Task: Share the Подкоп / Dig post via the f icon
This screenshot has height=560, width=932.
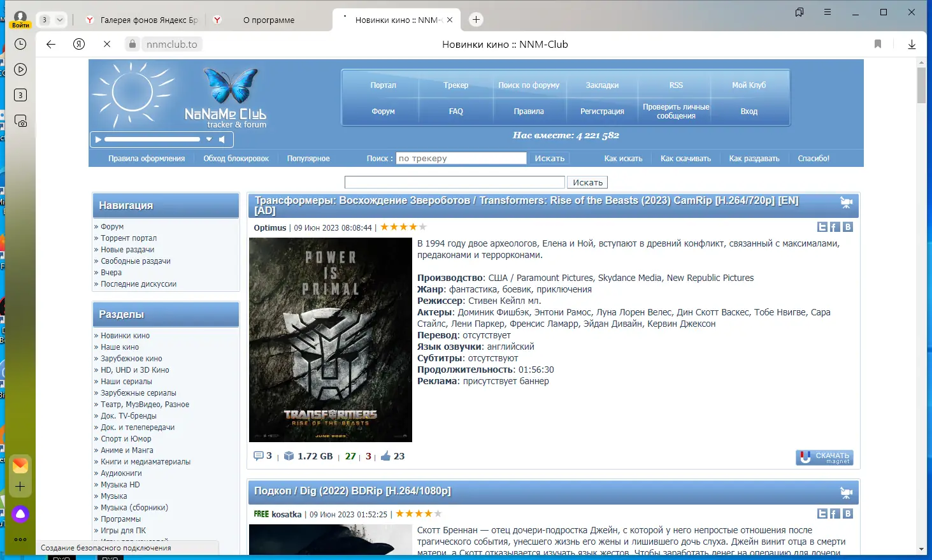Action: pyautogui.click(x=835, y=513)
